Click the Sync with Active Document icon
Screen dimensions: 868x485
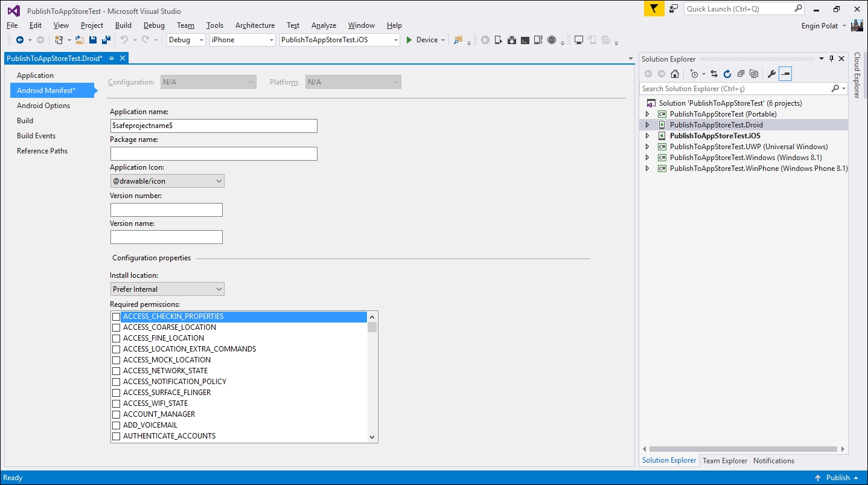[714, 74]
